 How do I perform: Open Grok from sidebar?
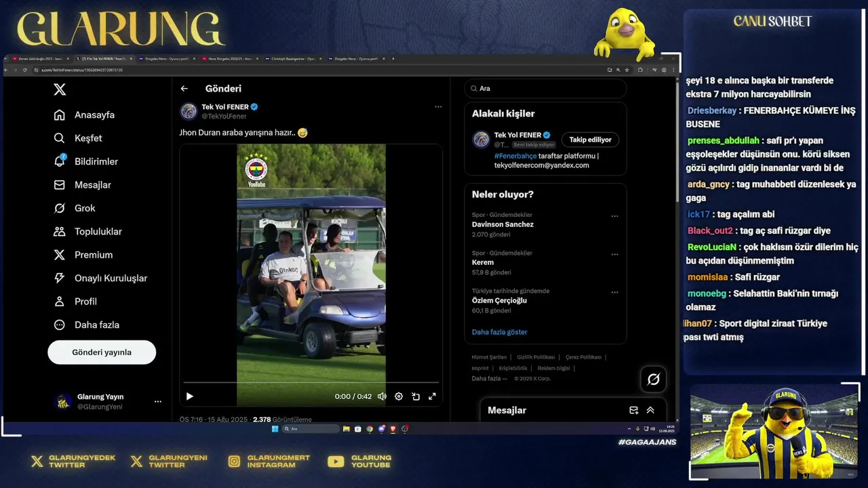[x=75, y=208]
